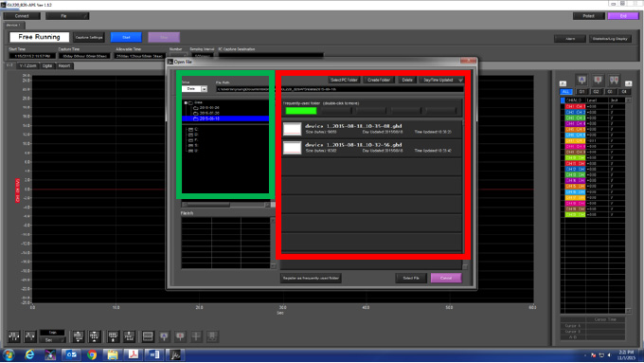Image resolution: width=644 pixels, height=363 pixels.
Task: Select the ALL channel group toggle
Action: 566,91
